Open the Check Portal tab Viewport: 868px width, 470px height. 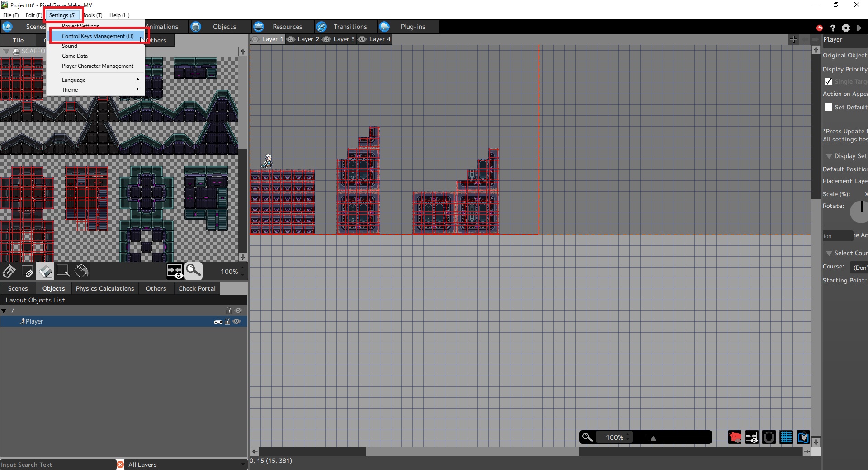click(x=197, y=288)
